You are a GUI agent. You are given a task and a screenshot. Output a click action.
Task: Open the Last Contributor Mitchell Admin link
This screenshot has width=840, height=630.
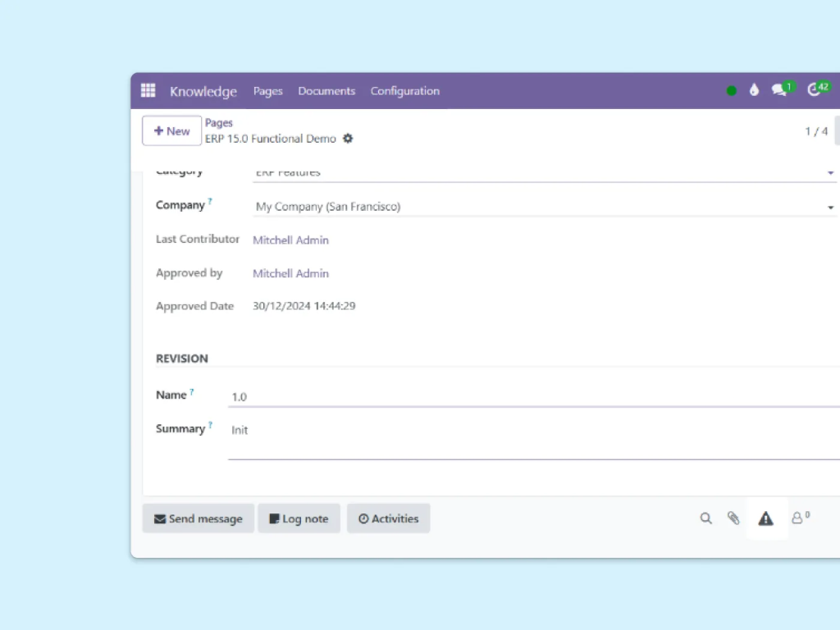(290, 240)
